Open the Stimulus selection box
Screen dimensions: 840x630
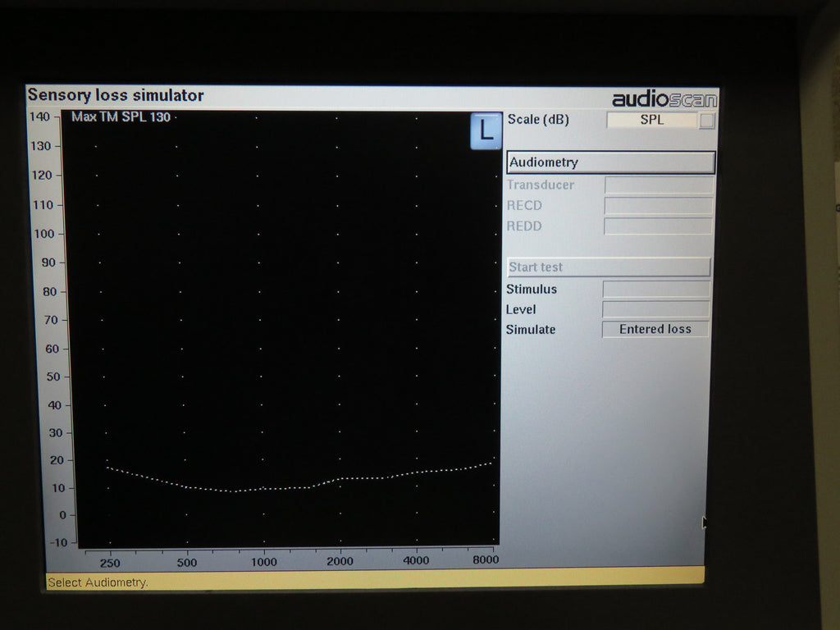656,290
